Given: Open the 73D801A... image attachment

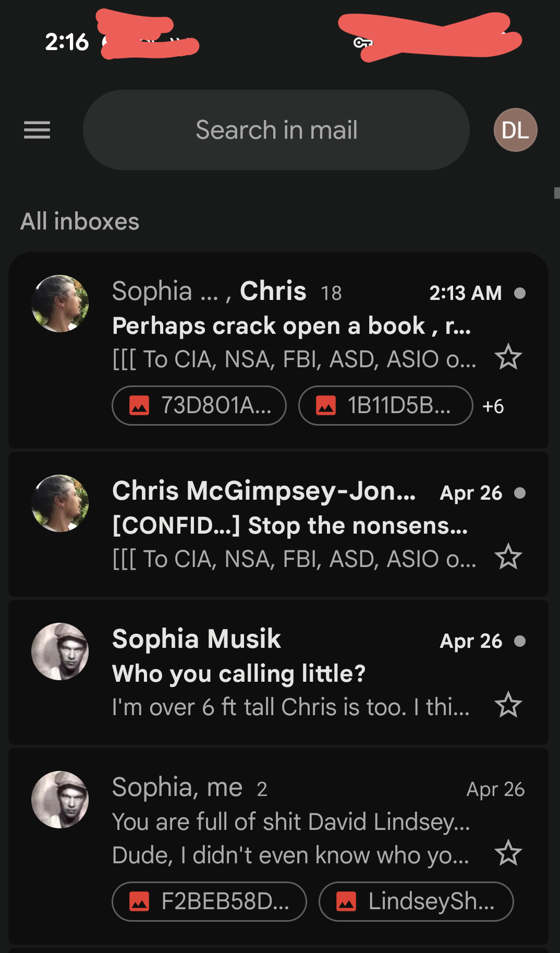Looking at the screenshot, I should tap(199, 405).
